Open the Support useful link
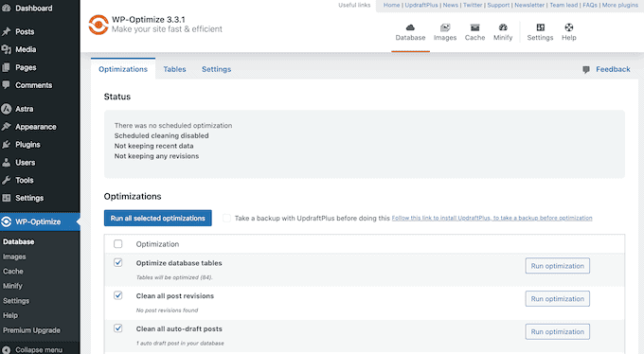 tap(498, 5)
